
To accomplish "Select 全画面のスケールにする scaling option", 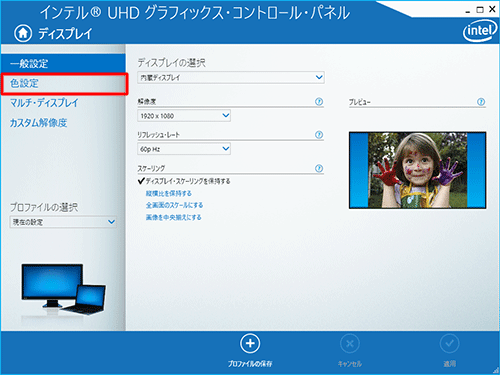I will point(174,205).
